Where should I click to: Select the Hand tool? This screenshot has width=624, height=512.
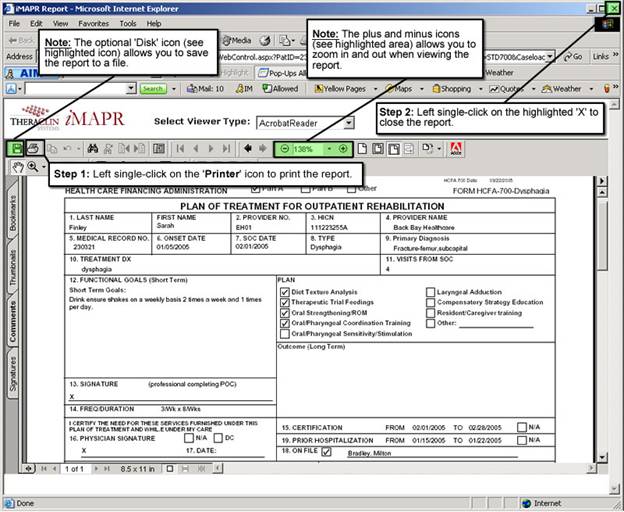[17, 167]
